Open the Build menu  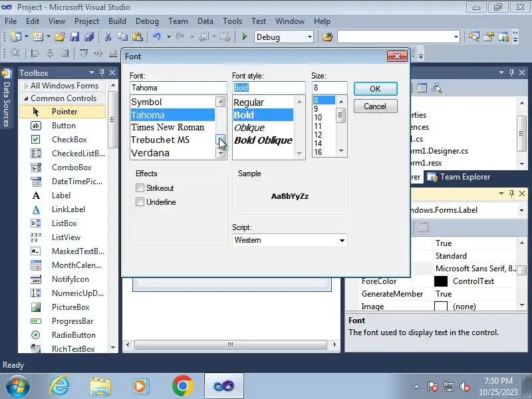(x=117, y=21)
